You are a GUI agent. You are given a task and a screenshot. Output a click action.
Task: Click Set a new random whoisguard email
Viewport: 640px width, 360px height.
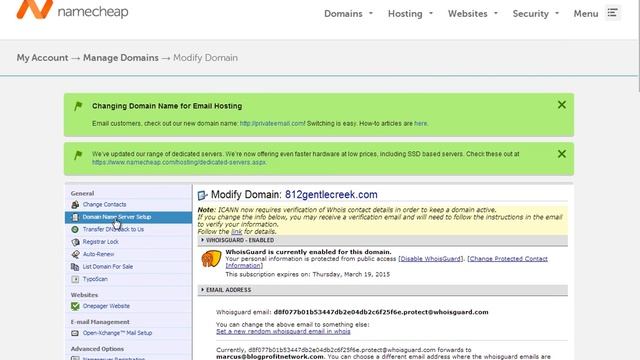[x=283, y=331]
